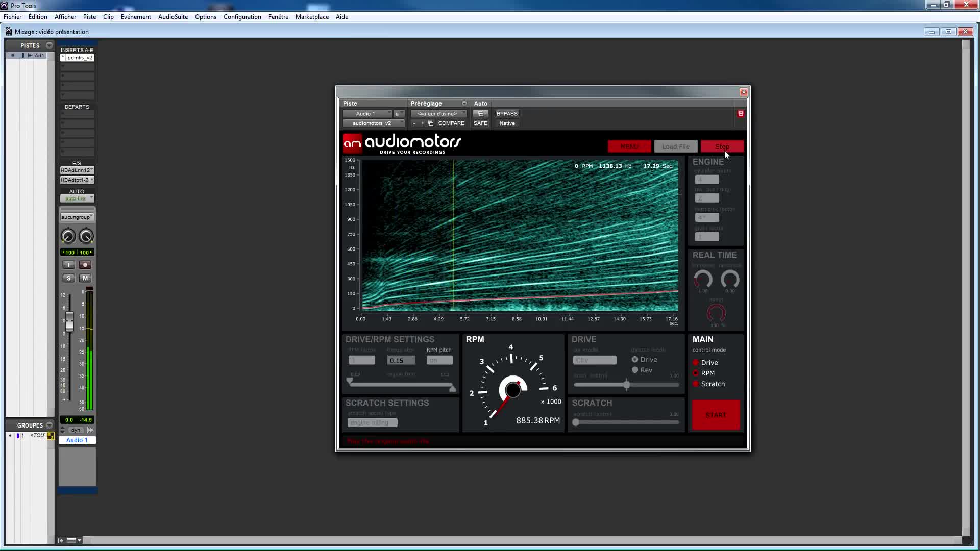Open the mixer view options arrow at bottom

[x=79, y=540]
